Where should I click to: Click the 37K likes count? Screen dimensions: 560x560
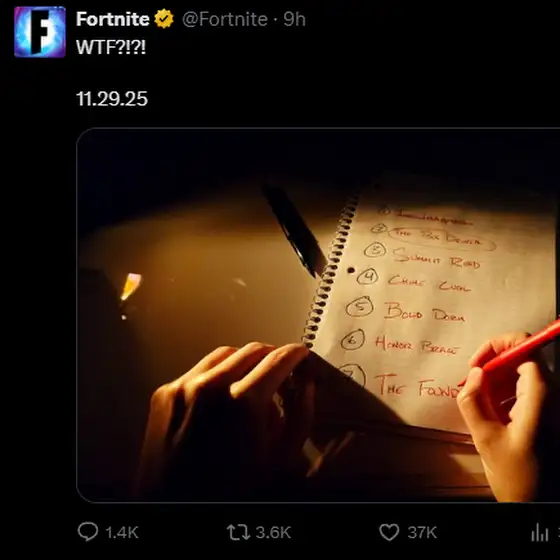tap(422, 532)
